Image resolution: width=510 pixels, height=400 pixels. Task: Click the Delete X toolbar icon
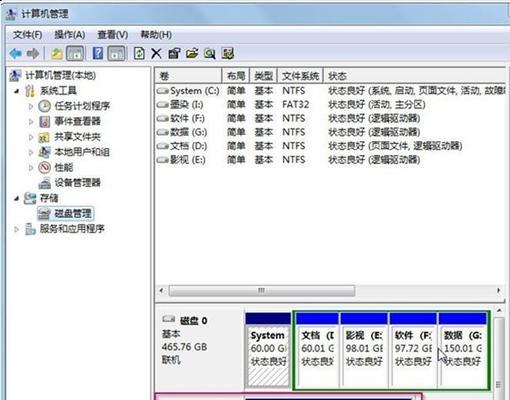point(156,53)
